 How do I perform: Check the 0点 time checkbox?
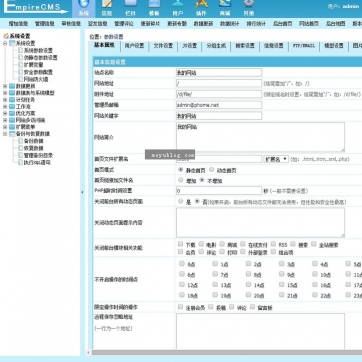click(x=182, y=264)
